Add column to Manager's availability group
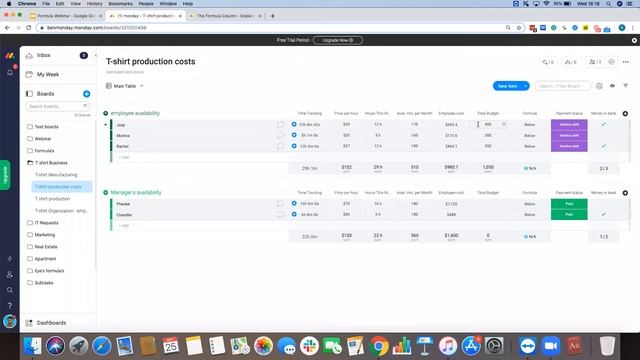The width and height of the screenshot is (640, 360). 625,193
